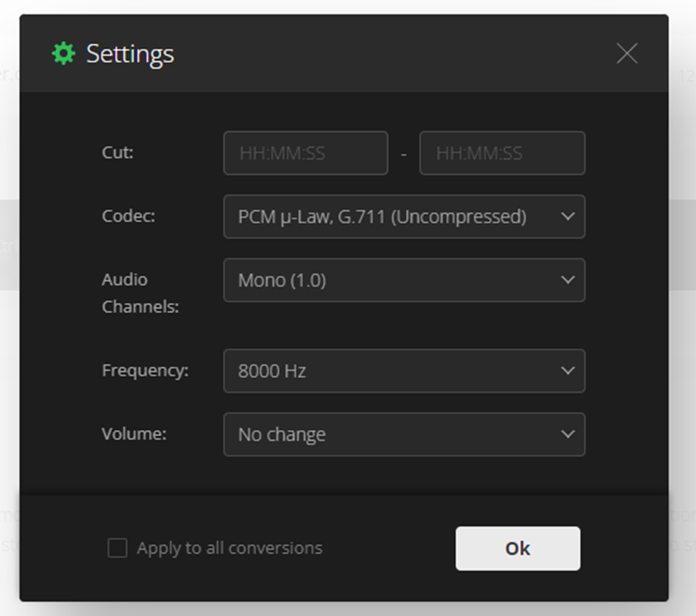Click the green Settings gear icon
The height and width of the screenshot is (616, 696).
(63, 53)
